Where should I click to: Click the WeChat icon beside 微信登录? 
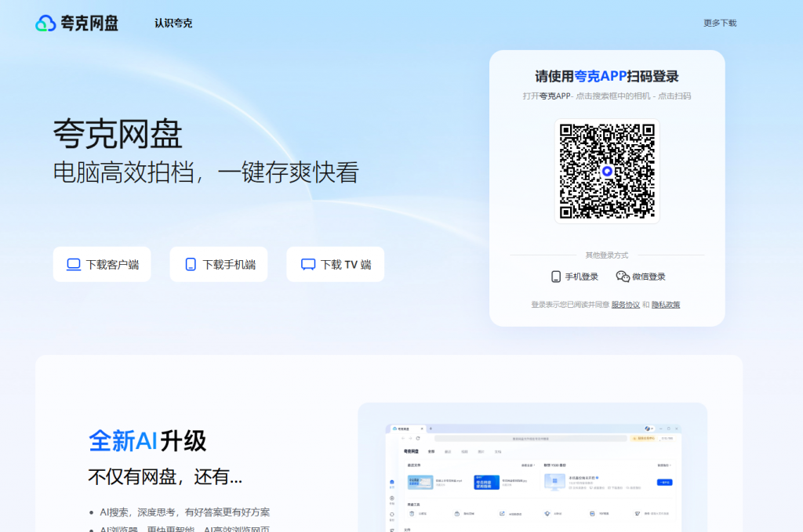coord(622,276)
